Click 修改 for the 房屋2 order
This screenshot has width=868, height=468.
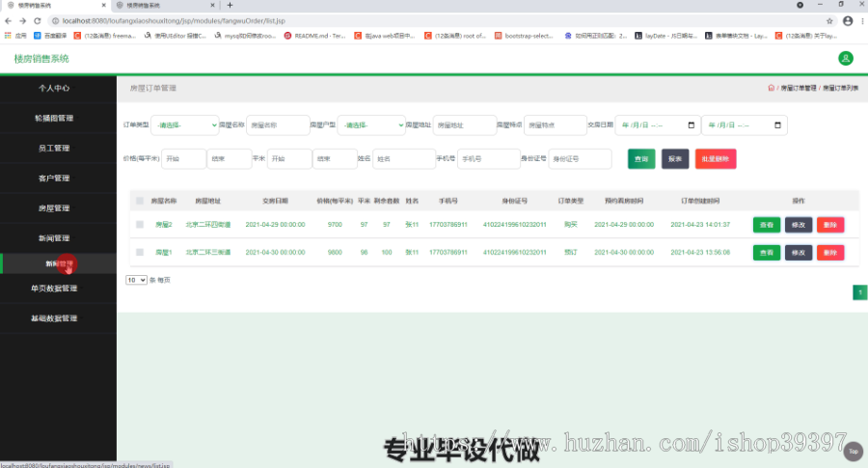point(799,225)
